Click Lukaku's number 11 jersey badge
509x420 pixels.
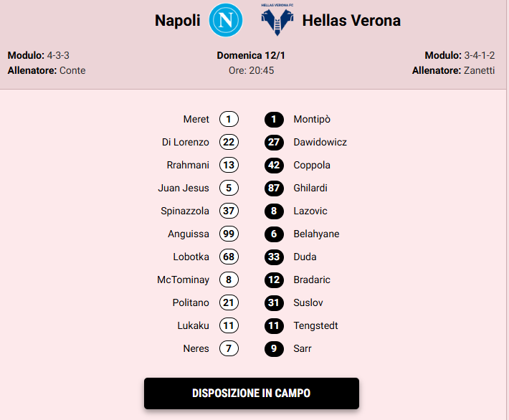229,326
